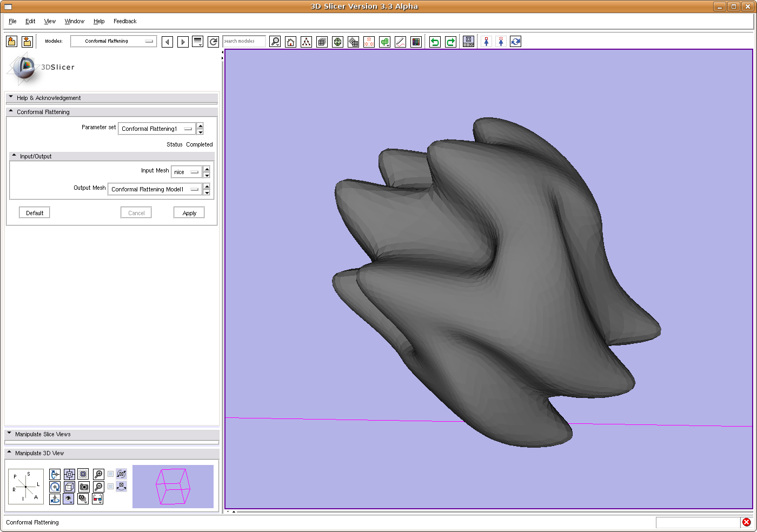
Task: Open the View menu
Action: [50, 21]
